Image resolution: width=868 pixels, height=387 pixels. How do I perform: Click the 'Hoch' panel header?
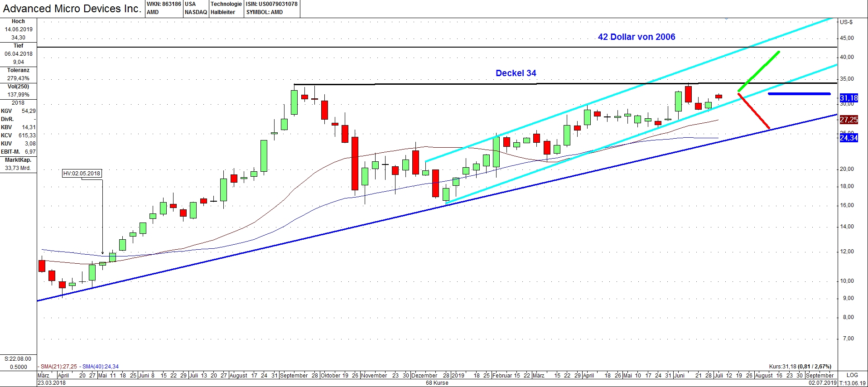18,21
